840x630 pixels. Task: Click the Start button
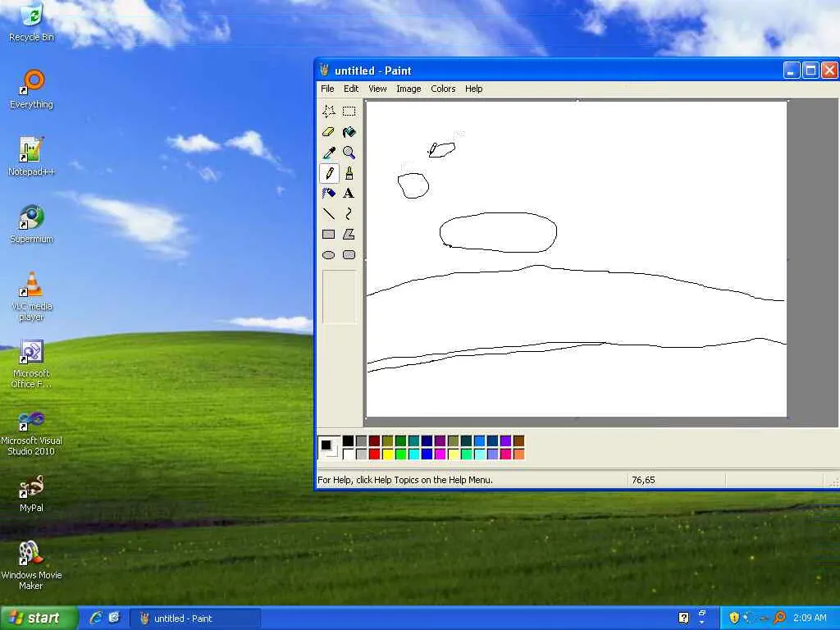click(x=39, y=618)
